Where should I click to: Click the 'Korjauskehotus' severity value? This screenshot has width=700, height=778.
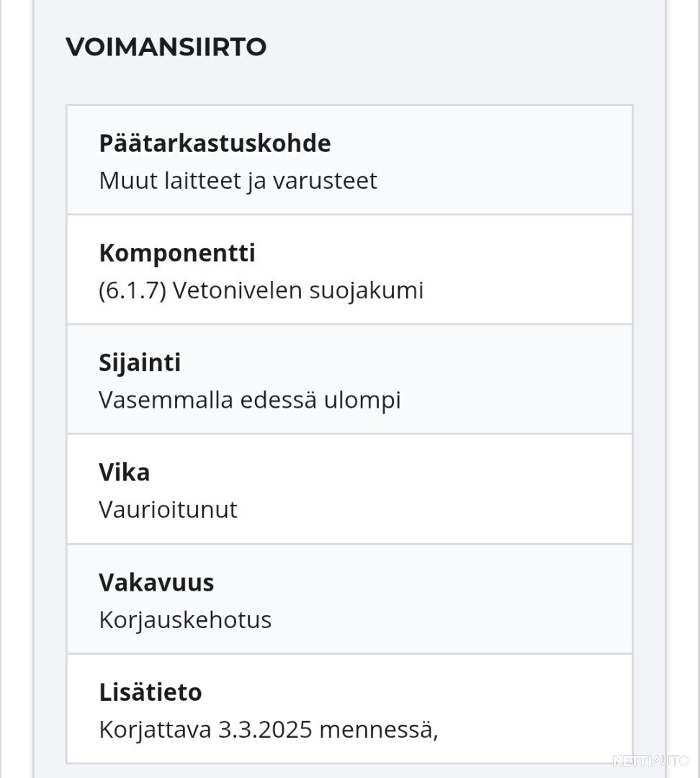[x=185, y=620]
